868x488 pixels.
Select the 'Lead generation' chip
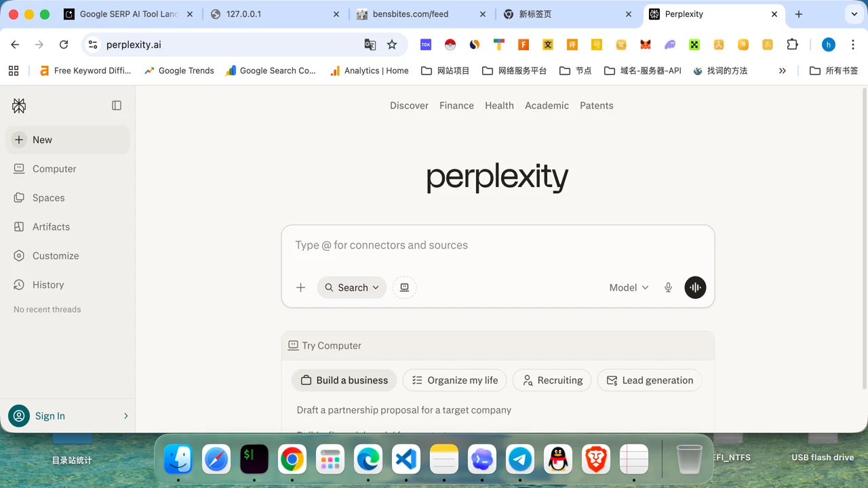click(x=650, y=380)
